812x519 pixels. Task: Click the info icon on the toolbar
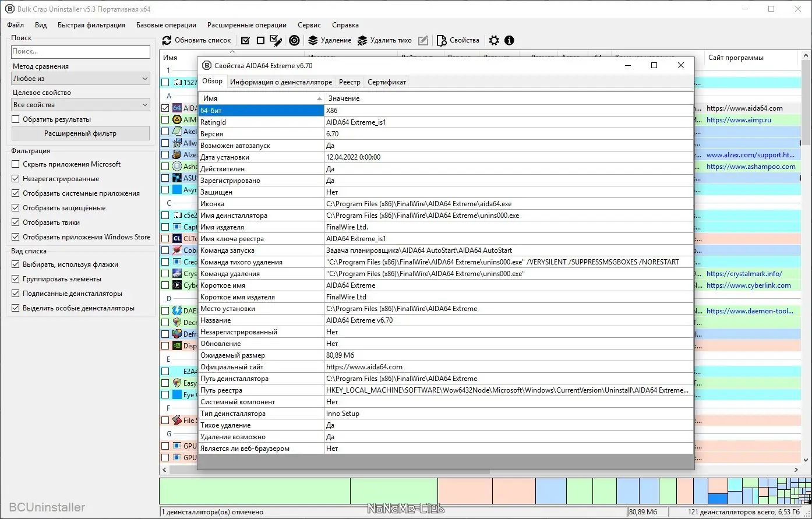[x=509, y=40]
